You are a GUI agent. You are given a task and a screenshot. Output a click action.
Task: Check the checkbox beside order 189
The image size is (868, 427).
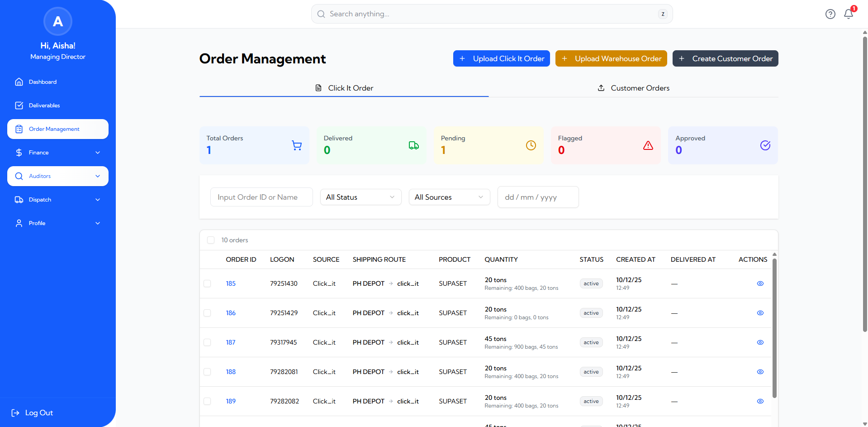click(207, 401)
